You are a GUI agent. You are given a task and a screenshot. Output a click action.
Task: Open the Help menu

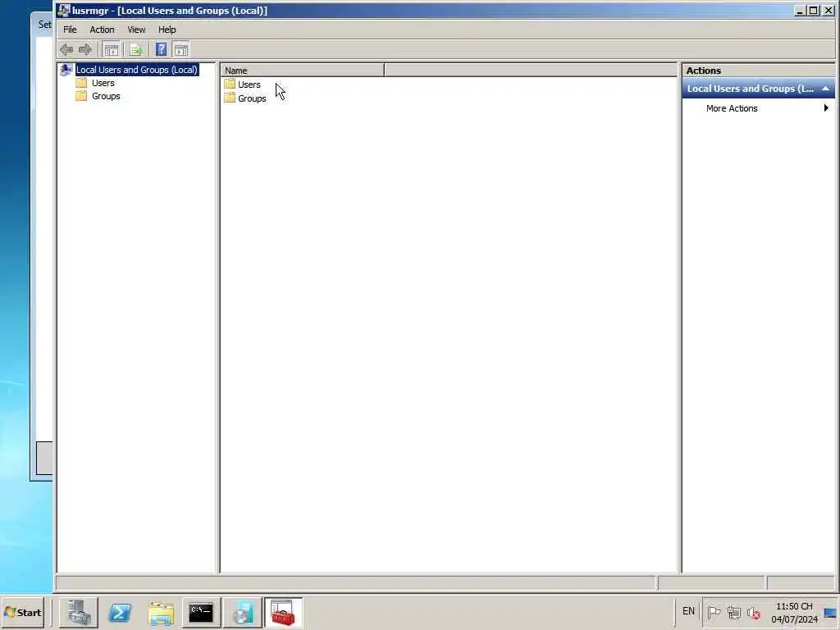pos(167,30)
